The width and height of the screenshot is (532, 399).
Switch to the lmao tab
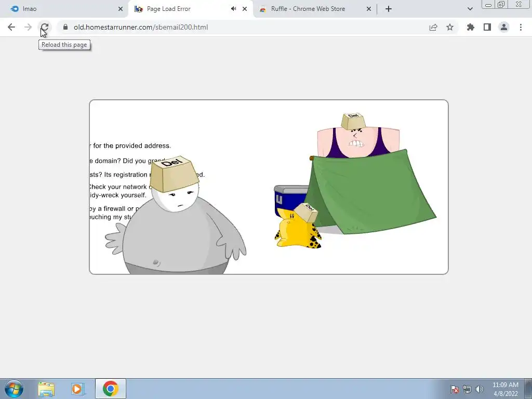(64, 9)
